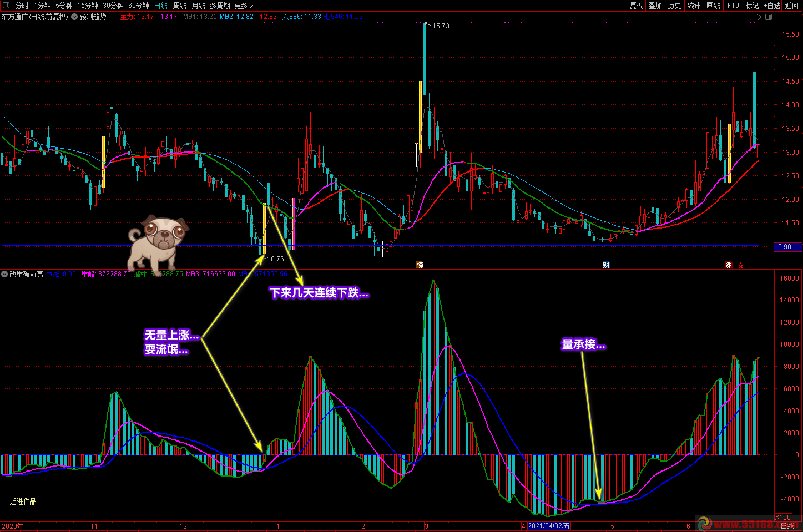The image size is (803, 532).
Task: Expand 更多 periods list
Action: tap(243, 6)
